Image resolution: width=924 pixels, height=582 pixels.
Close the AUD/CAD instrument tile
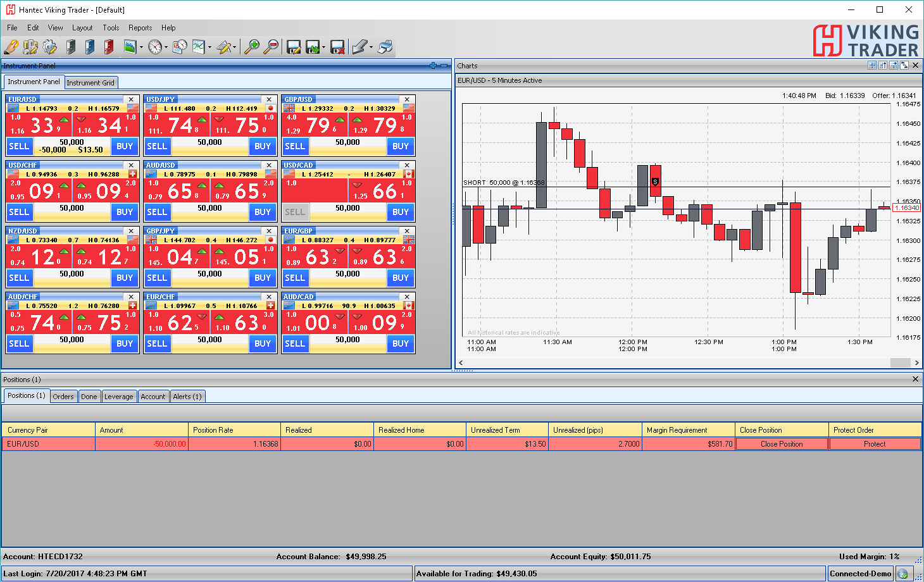407,297
